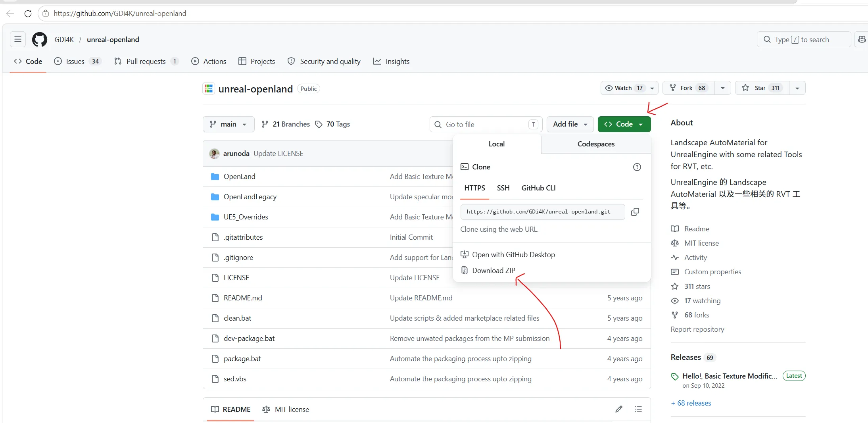The height and width of the screenshot is (423, 868).
Task: Click the Report repository link
Action: (x=697, y=329)
